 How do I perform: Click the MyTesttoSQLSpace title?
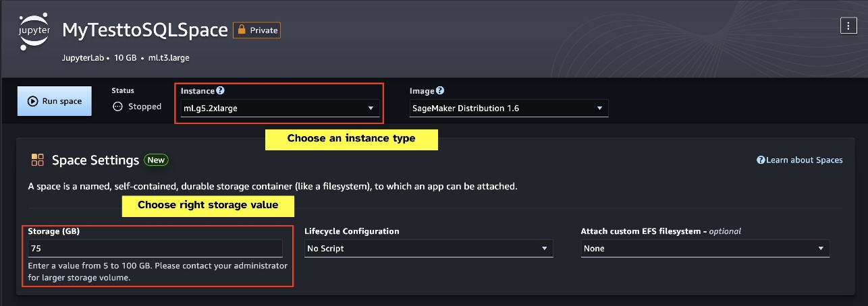click(x=145, y=30)
